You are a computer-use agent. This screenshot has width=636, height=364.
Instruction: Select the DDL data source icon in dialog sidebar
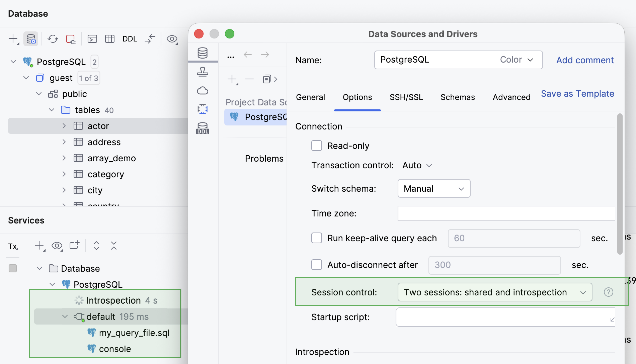click(203, 128)
